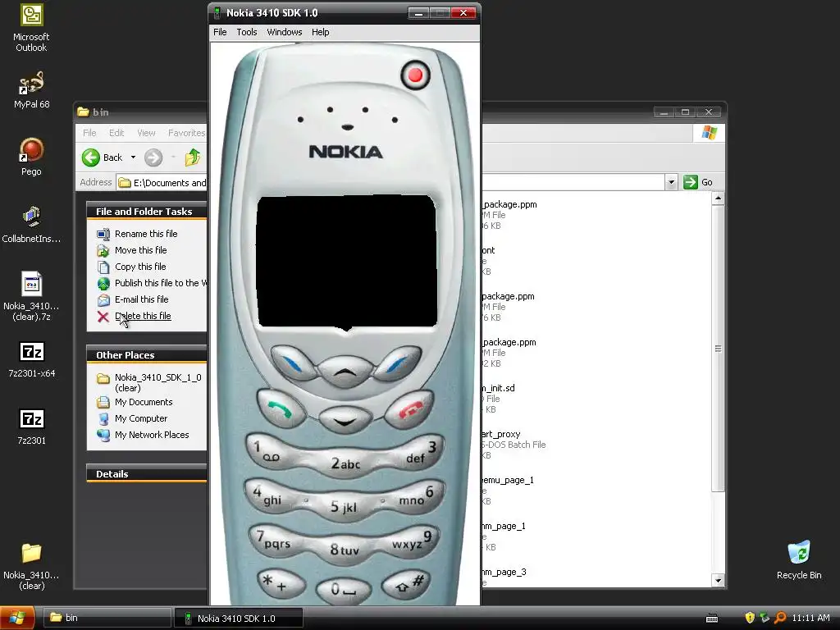Open the Back history dropdown arrow
The height and width of the screenshot is (630, 840).
[133, 157]
